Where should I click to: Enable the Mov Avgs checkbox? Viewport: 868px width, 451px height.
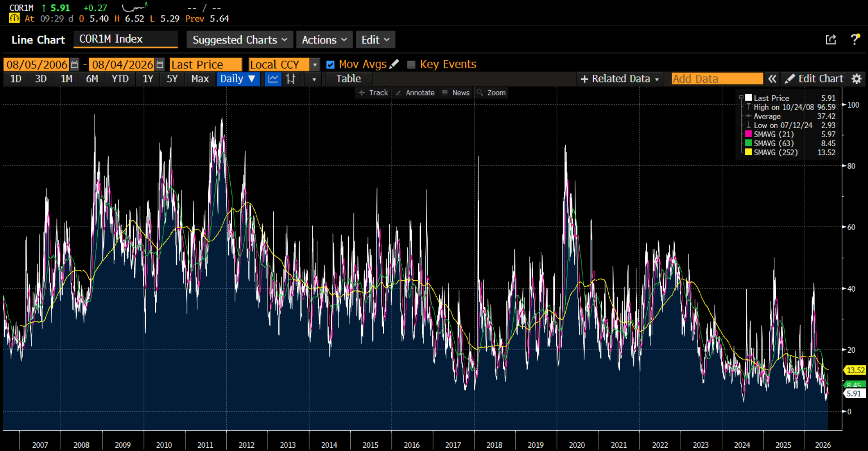tap(330, 65)
